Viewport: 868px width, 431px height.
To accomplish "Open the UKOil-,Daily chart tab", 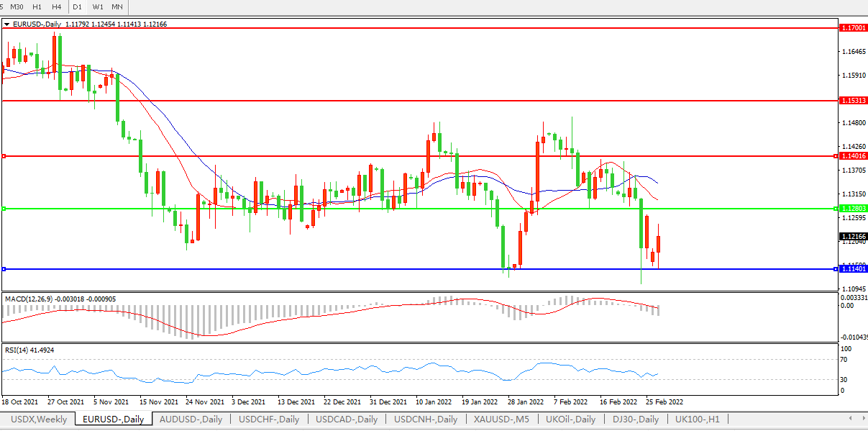I will 570,419.
